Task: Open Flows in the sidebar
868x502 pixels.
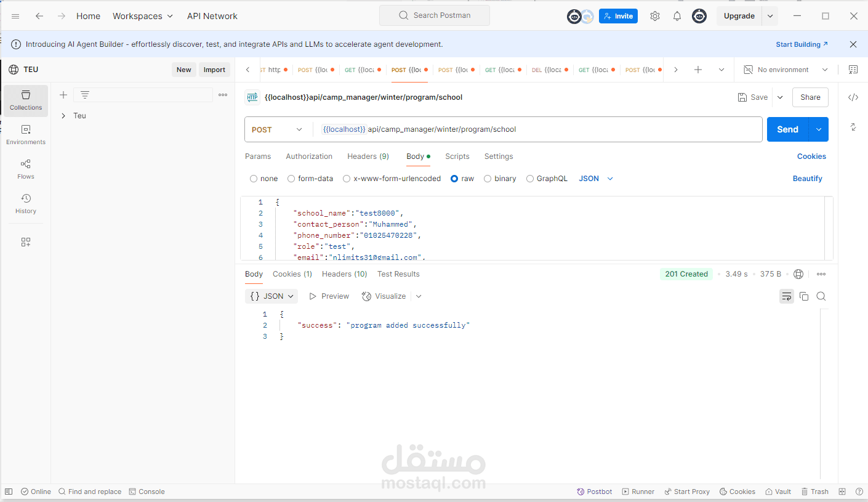Action: coord(26,169)
